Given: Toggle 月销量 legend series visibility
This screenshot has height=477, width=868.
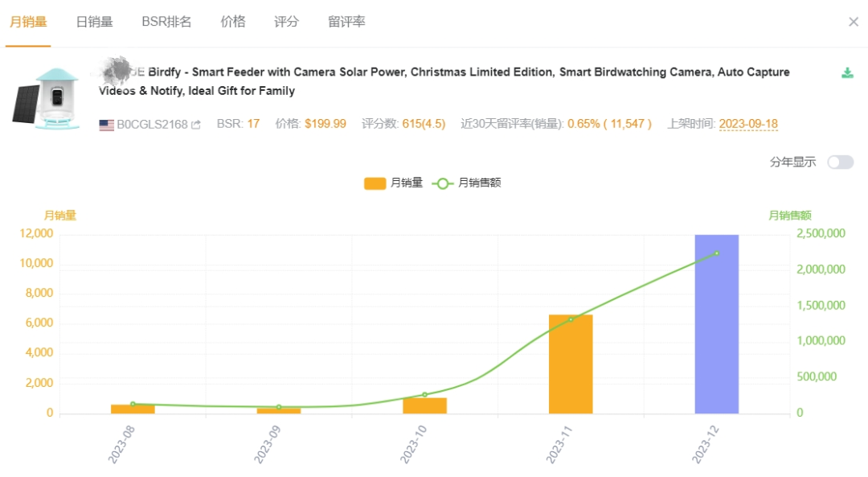Looking at the screenshot, I should tap(393, 183).
